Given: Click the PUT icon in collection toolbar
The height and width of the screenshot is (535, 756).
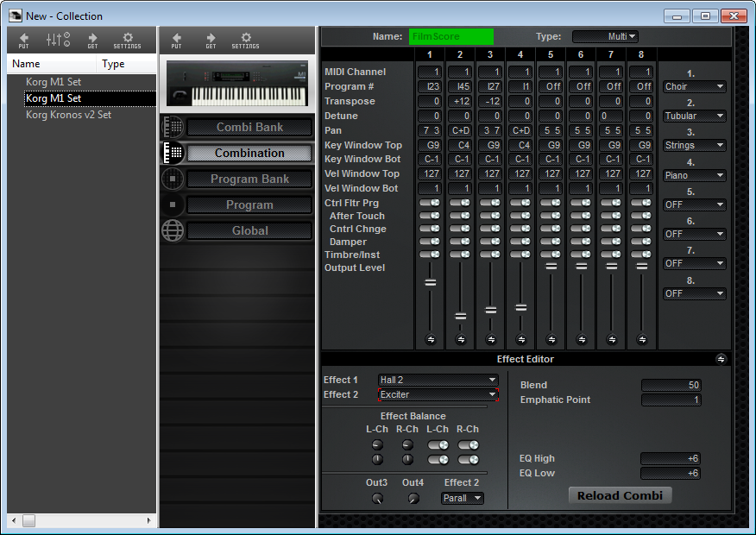Looking at the screenshot, I should click(23, 40).
